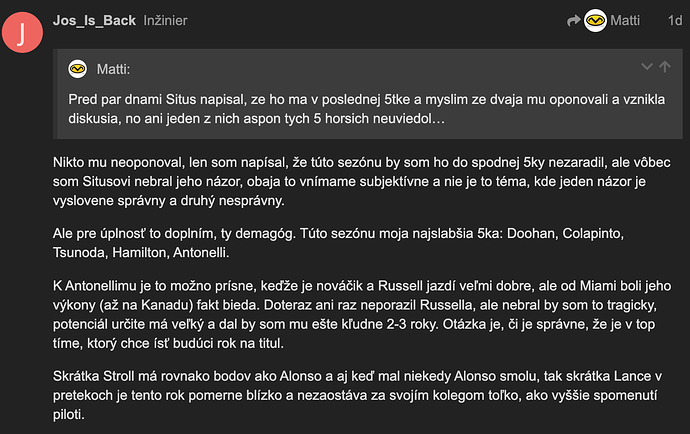Open the Matti reply-to name in header
This screenshot has height=434, width=690.
coord(625,20)
